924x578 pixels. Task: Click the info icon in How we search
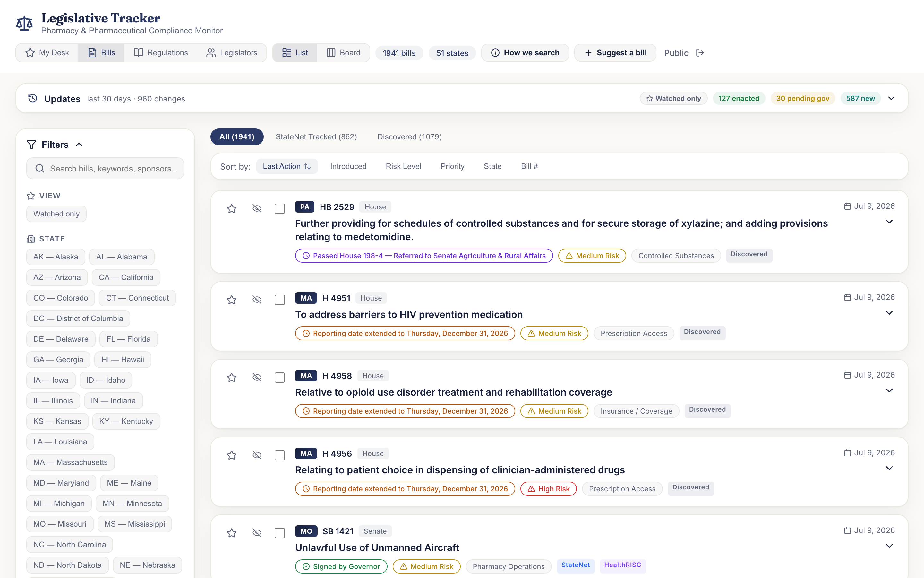[495, 53]
